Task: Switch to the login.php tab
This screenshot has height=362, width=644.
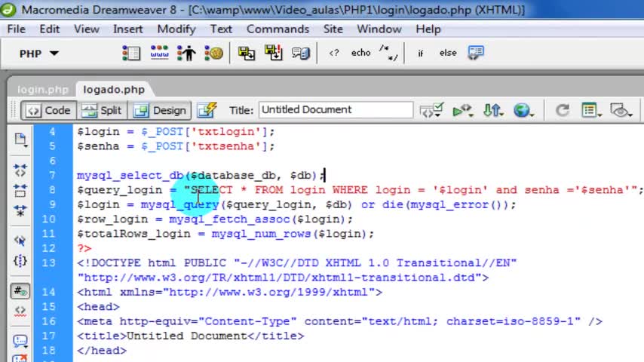Action: pos(43,90)
